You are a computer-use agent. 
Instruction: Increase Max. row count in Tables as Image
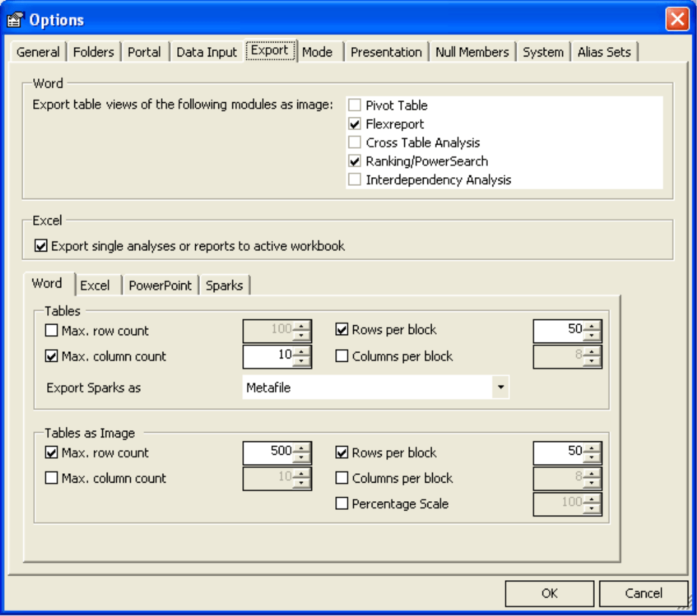click(x=302, y=448)
